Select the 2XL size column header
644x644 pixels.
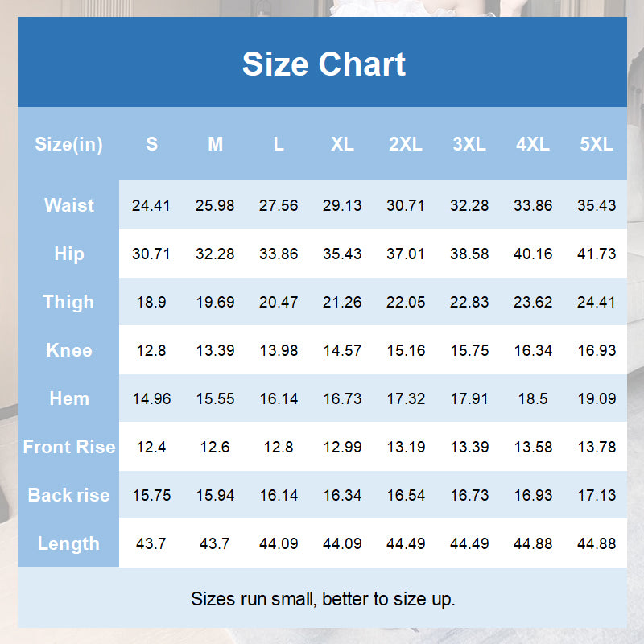[x=406, y=145]
